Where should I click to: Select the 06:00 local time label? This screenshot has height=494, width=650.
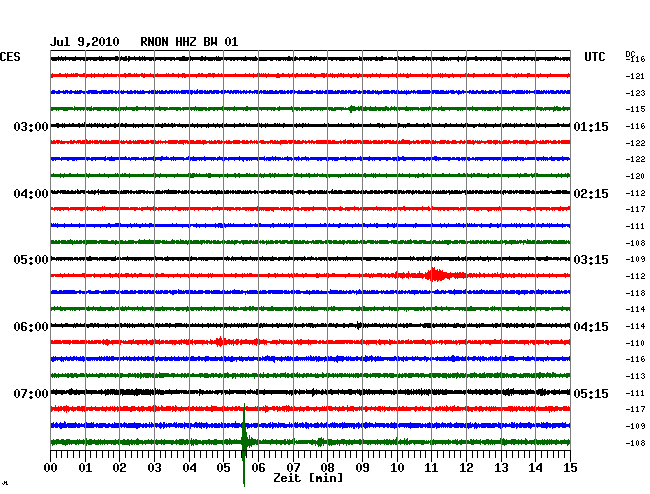click(31, 327)
